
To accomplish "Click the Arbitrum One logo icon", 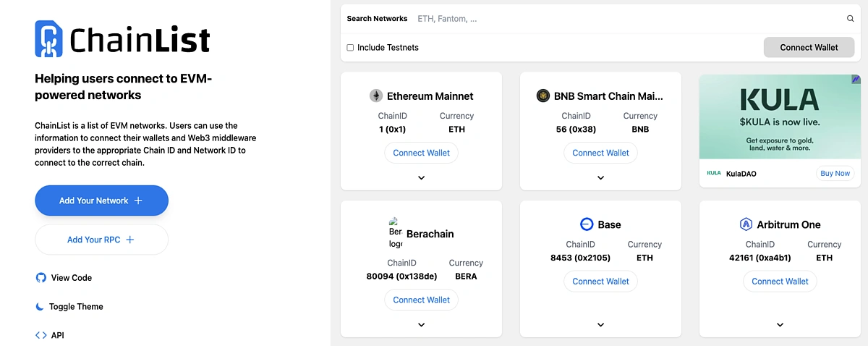I will point(746,224).
